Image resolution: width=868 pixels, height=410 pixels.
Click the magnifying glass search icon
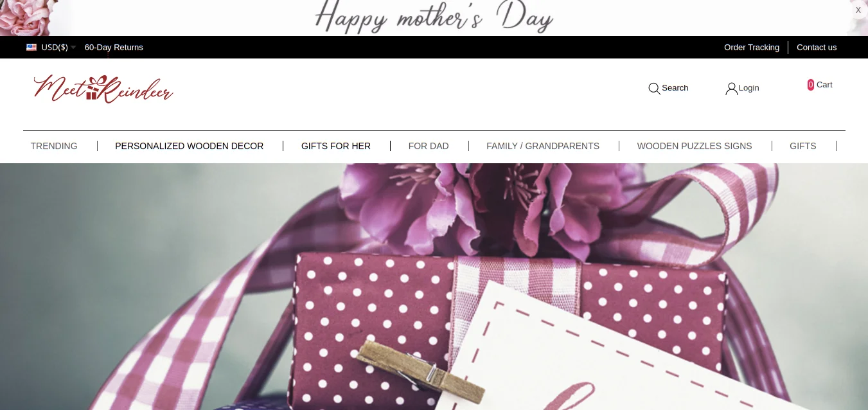[x=654, y=88]
